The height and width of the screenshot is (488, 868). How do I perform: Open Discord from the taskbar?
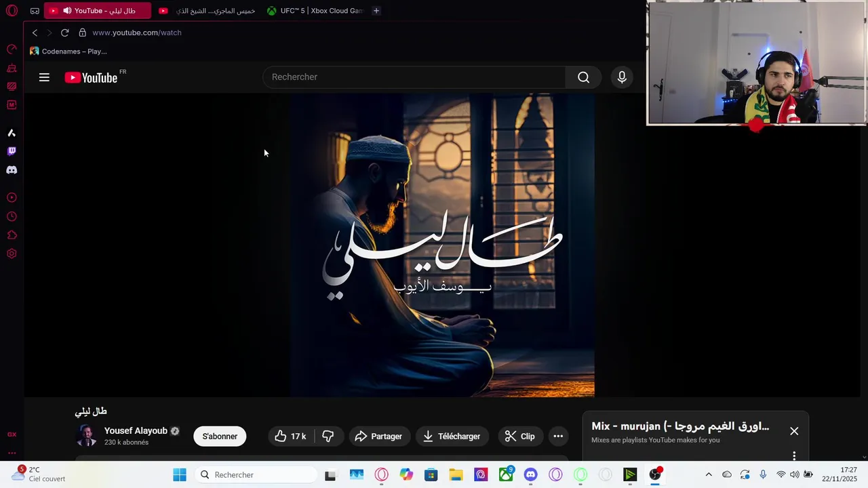(531, 475)
